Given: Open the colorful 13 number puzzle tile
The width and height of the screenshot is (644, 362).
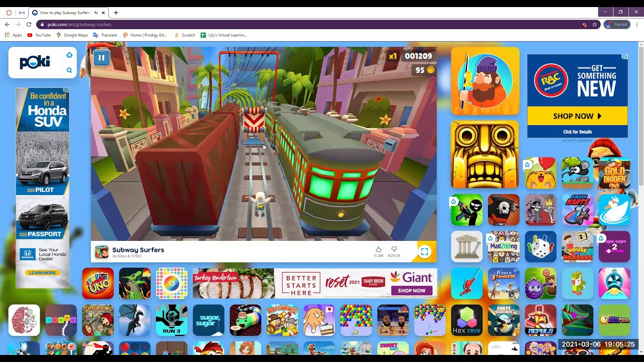Looking at the screenshot, I should 172,283.
